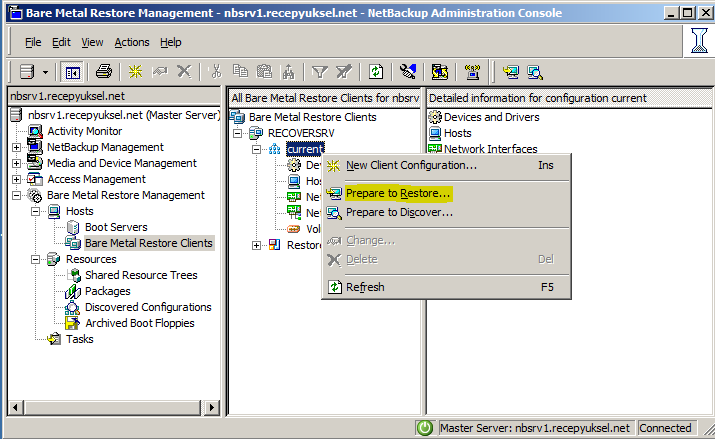The height and width of the screenshot is (439, 715).
Task: Click the Paste toolbar icon
Action: (x=264, y=72)
